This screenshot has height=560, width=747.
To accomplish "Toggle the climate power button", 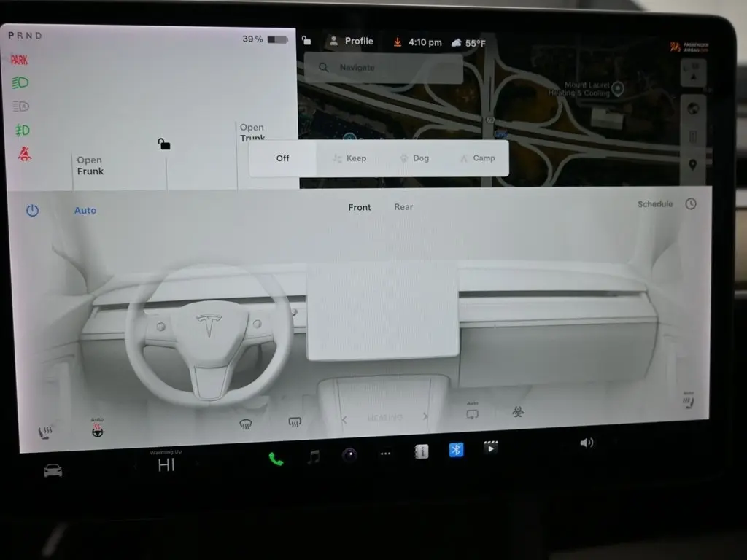I will 32,211.
